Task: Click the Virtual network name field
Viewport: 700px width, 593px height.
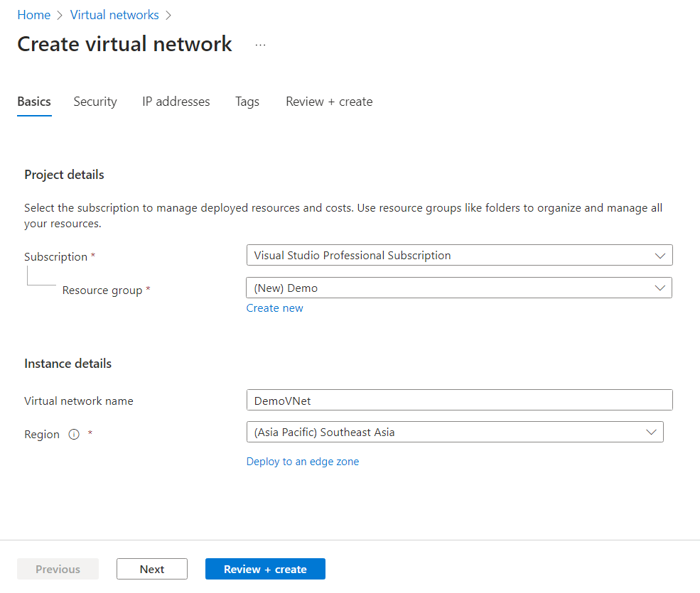Action: click(x=459, y=400)
